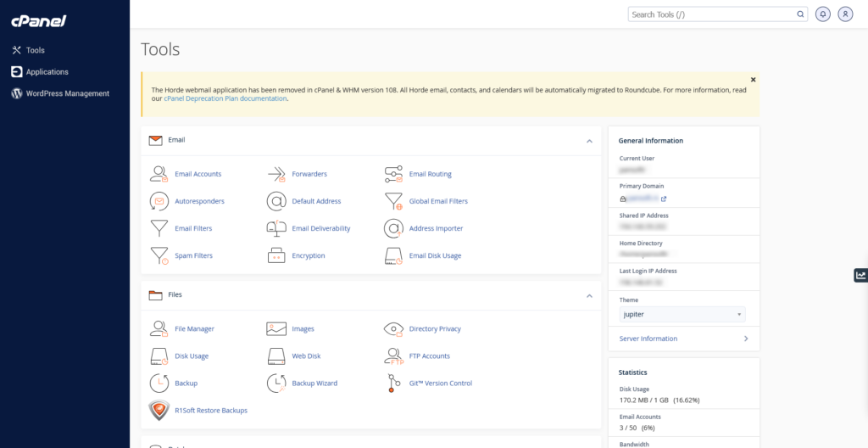The height and width of the screenshot is (448, 868).
Task: Open WordPress Management in sidebar
Action: pos(67,93)
